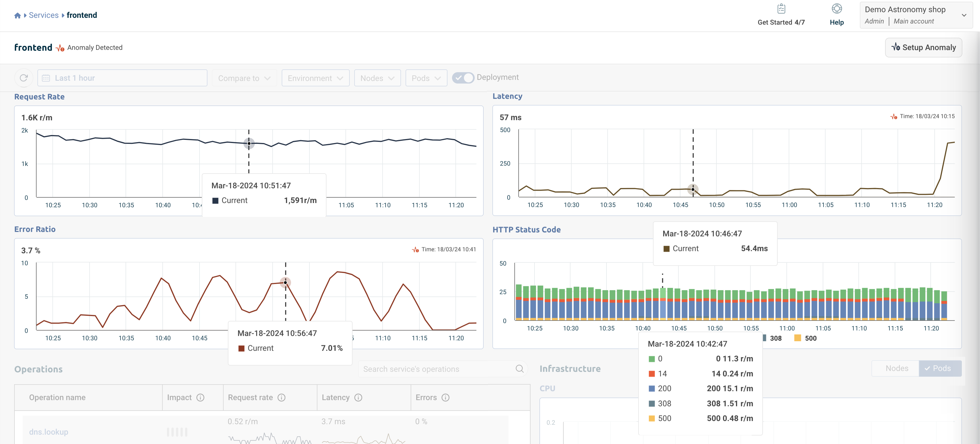Sort by Operation name column header
The image size is (980, 444).
[58, 397]
